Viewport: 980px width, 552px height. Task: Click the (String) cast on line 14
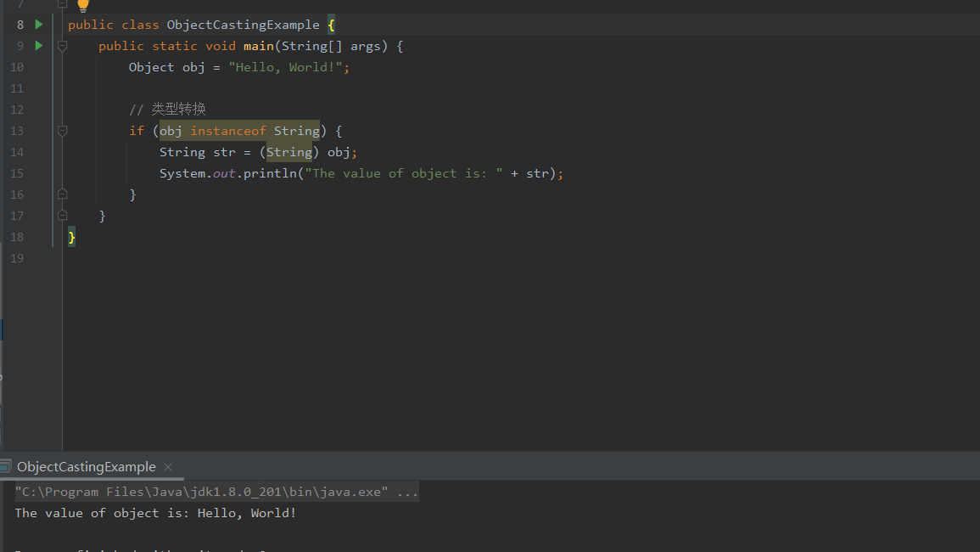tap(288, 152)
